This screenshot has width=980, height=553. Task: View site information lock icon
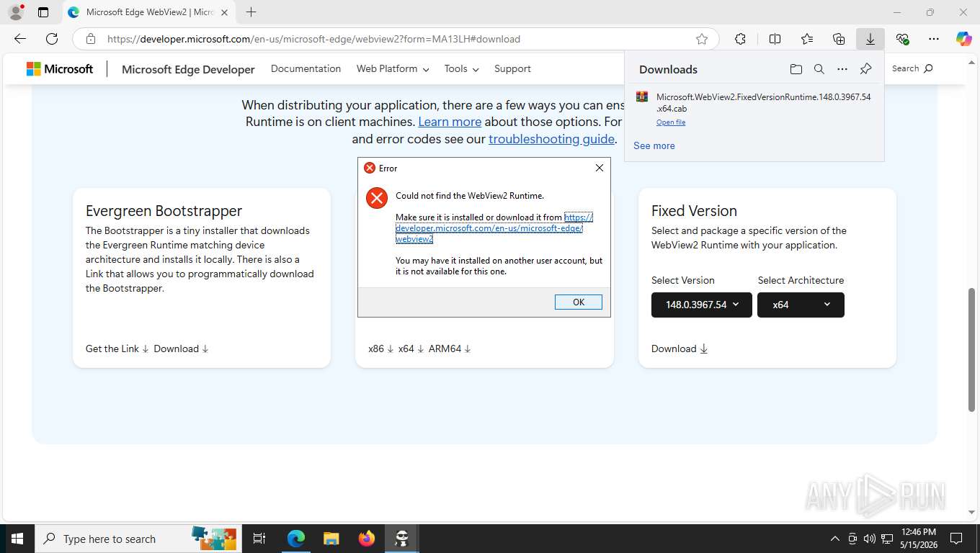[x=91, y=39]
